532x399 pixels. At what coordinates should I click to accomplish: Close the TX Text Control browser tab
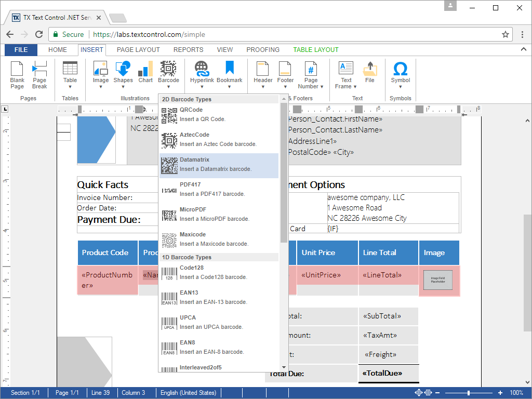click(x=99, y=18)
